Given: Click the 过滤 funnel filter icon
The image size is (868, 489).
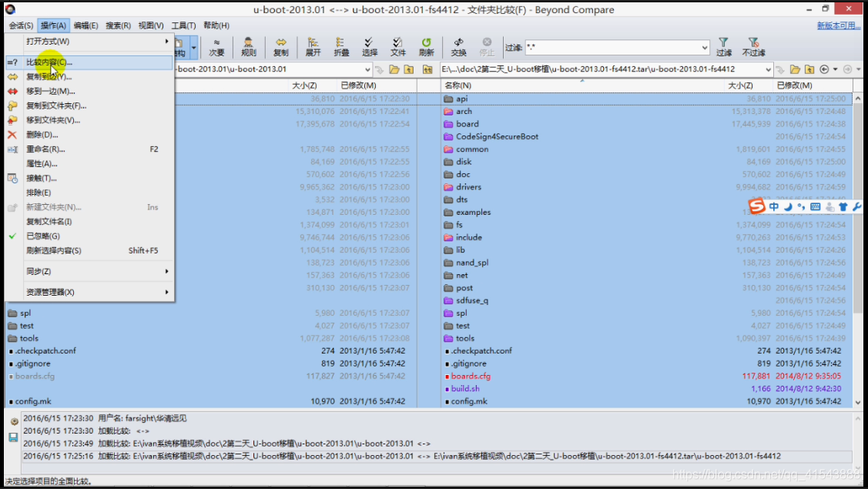Looking at the screenshot, I should click(x=723, y=47).
